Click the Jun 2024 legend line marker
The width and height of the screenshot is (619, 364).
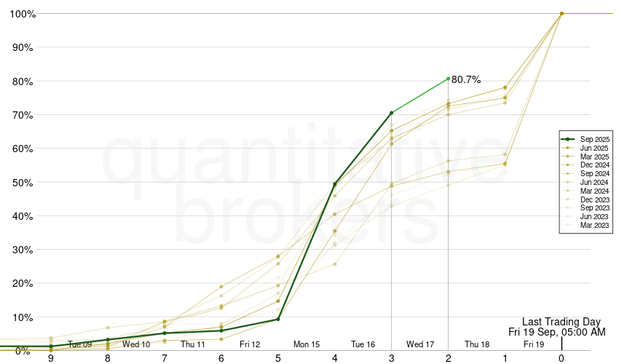tap(568, 183)
